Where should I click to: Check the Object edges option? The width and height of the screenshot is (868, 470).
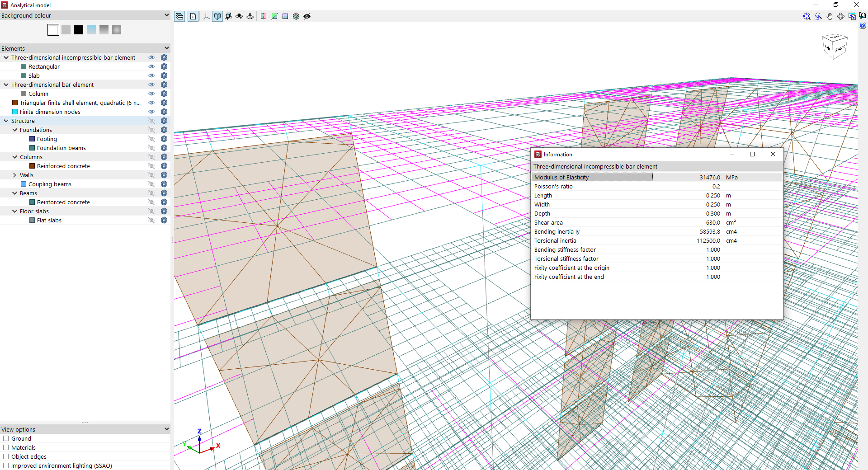(x=6, y=456)
